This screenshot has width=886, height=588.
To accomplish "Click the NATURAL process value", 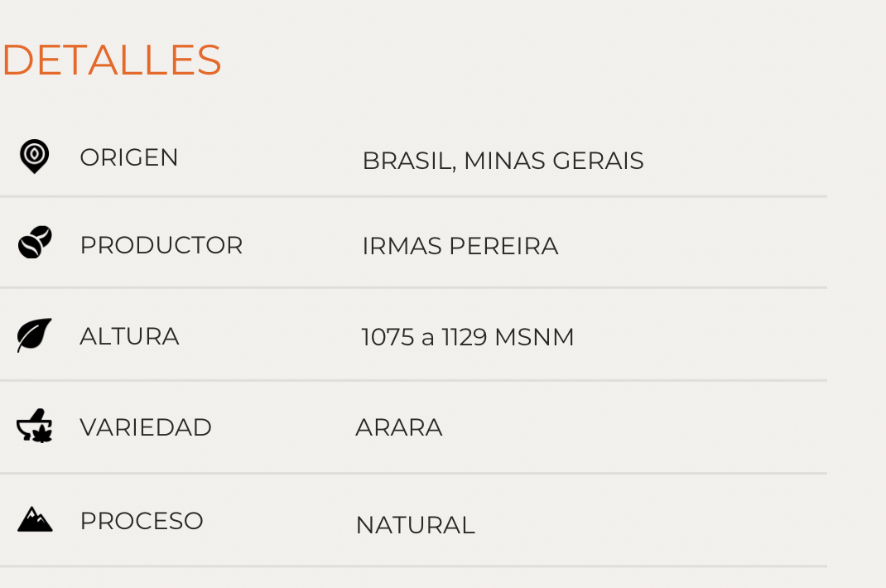I will click(x=415, y=525).
